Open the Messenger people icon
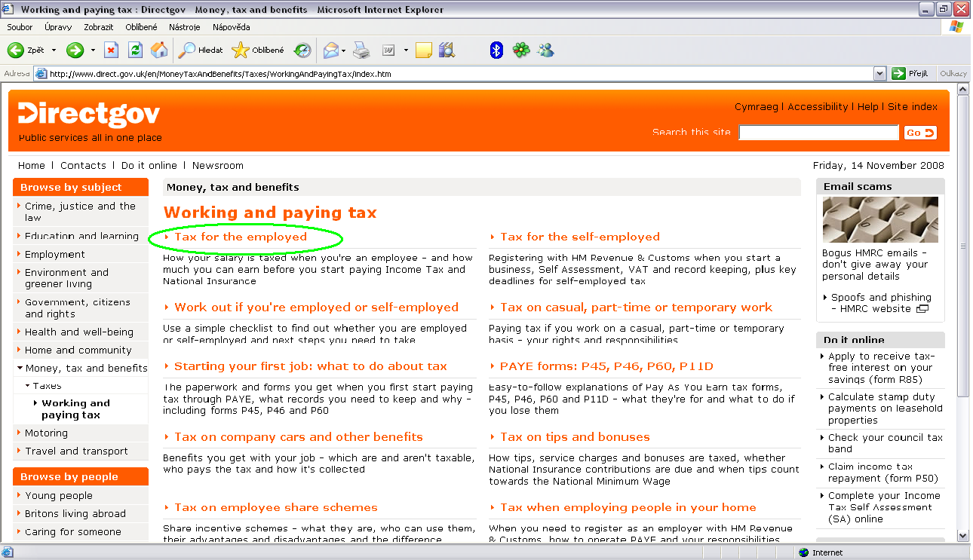Image resolution: width=973 pixels, height=560 pixels. [x=545, y=50]
